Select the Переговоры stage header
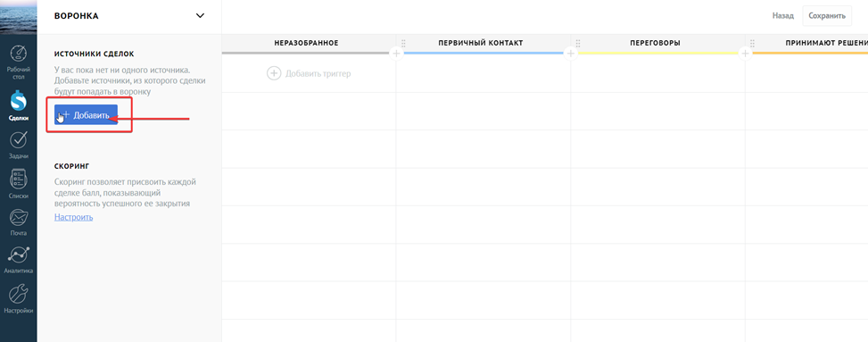This screenshot has width=868, height=342. click(x=655, y=43)
